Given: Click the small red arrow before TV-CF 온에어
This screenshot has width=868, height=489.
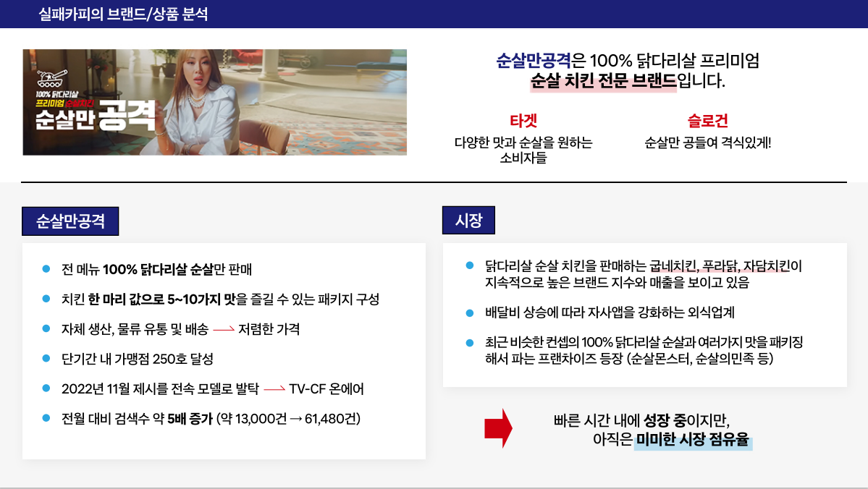Looking at the screenshot, I should [274, 389].
